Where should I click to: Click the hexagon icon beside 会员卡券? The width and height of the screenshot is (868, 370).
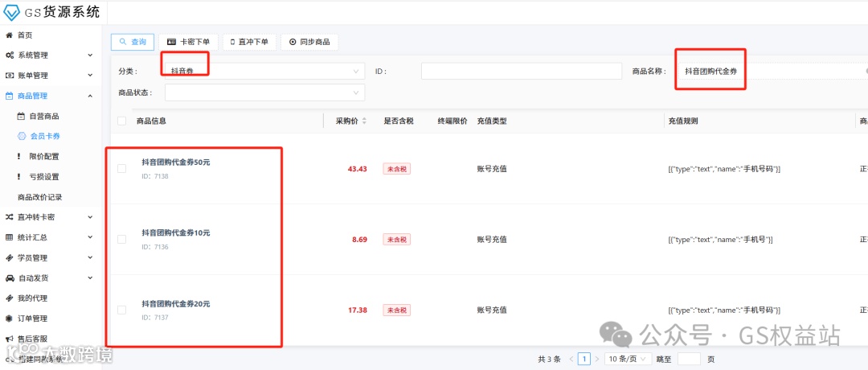click(x=22, y=136)
